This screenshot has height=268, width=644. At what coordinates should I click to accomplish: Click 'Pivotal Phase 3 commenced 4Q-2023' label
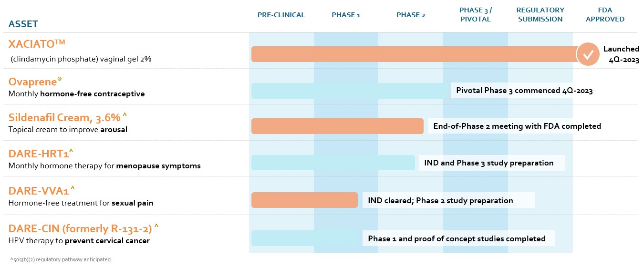[x=524, y=91]
